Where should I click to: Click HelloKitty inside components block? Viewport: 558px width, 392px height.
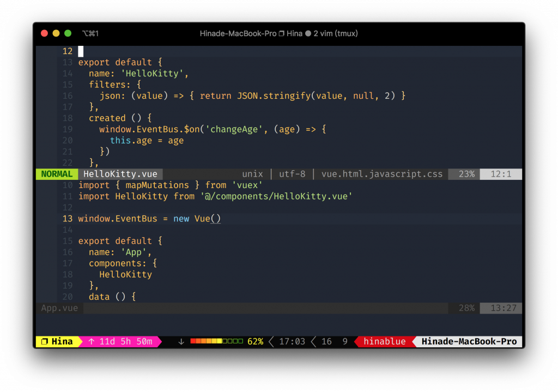(125, 274)
